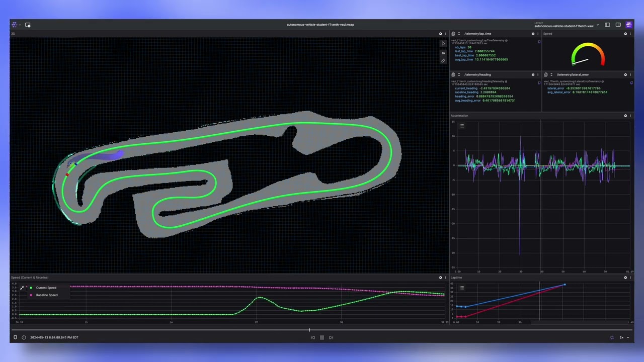The height and width of the screenshot is (362, 644).
Task: Click the last_lap_time field
Action: [x=475, y=51]
